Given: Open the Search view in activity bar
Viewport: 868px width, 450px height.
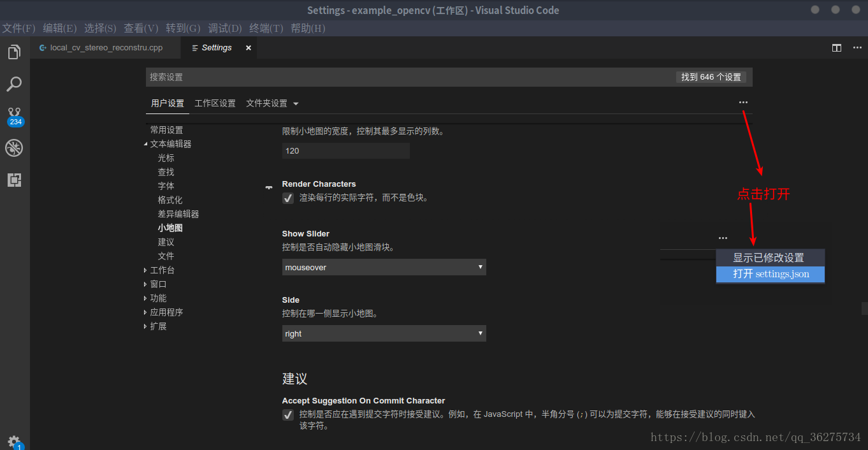Looking at the screenshot, I should pyautogui.click(x=14, y=84).
